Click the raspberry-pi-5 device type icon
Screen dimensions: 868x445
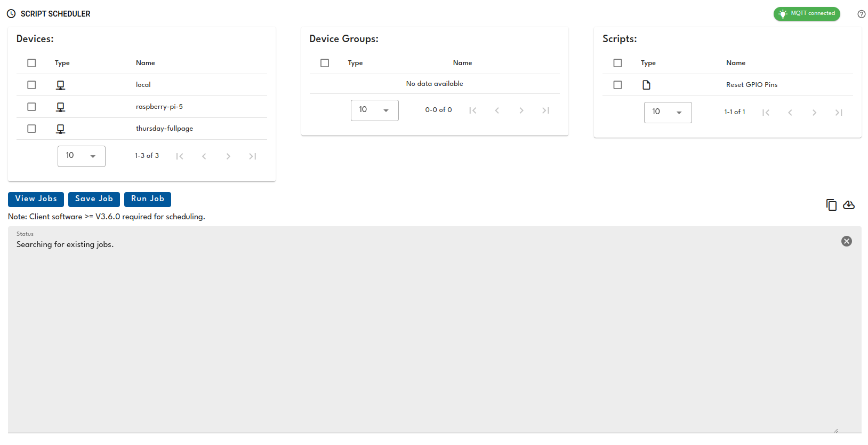61,107
